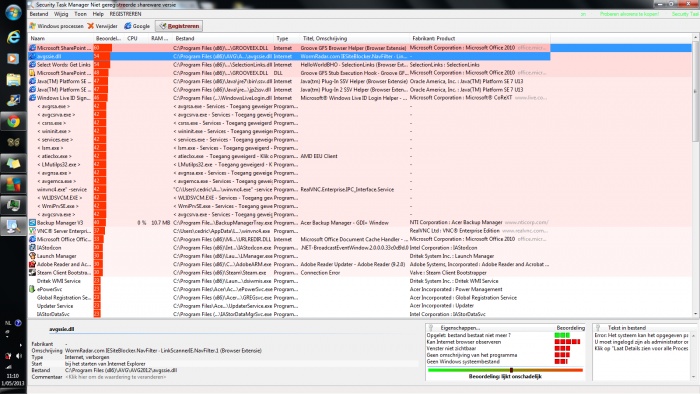
Task: Select the < wininit.exe > row
Action: (289, 131)
